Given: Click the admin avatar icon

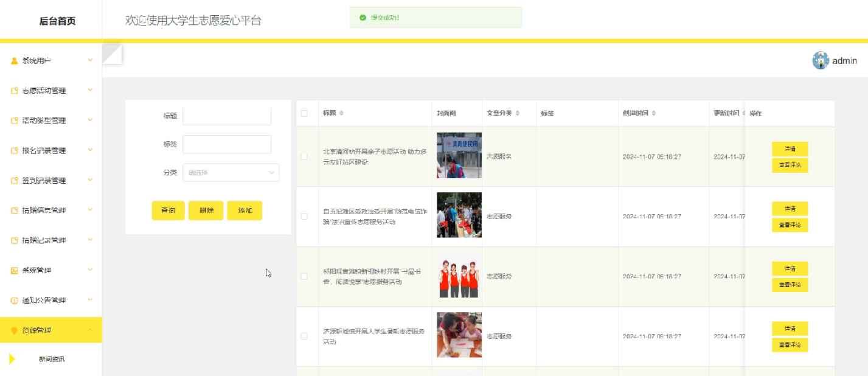Looking at the screenshot, I should click(x=821, y=60).
